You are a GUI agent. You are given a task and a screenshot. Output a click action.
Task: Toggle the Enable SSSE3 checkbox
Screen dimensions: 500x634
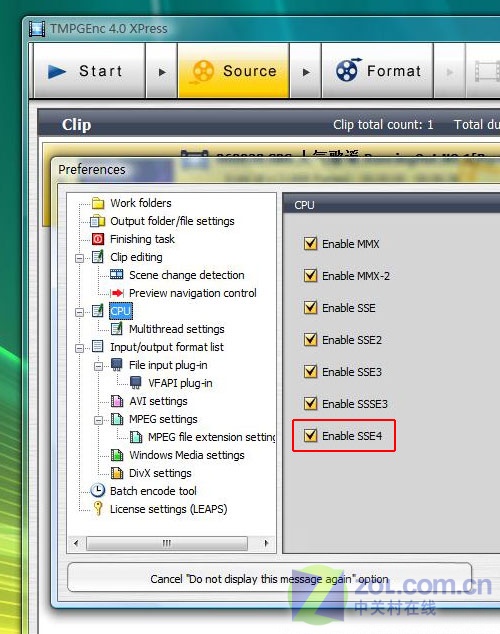coord(310,403)
